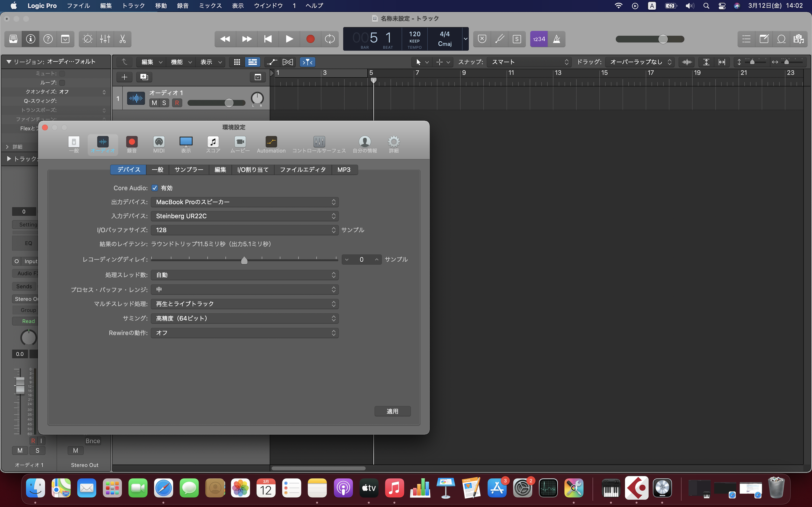This screenshot has height=507, width=812.
Task: Click the Record button in transport
Action: tap(310, 39)
